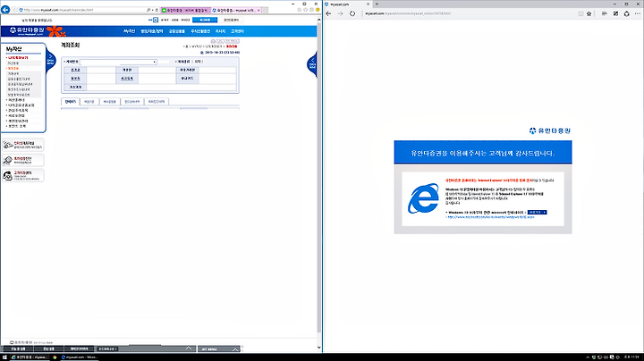Refresh the page in Edge

(x=352, y=13)
